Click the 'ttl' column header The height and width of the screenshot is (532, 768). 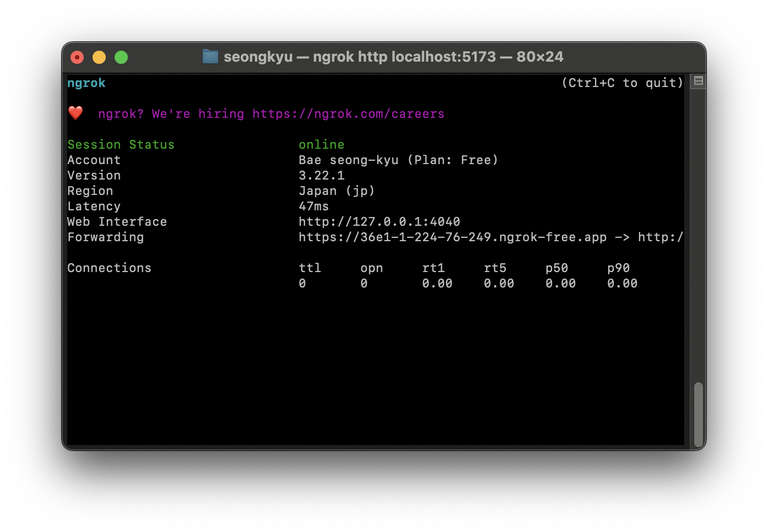pyautogui.click(x=310, y=268)
